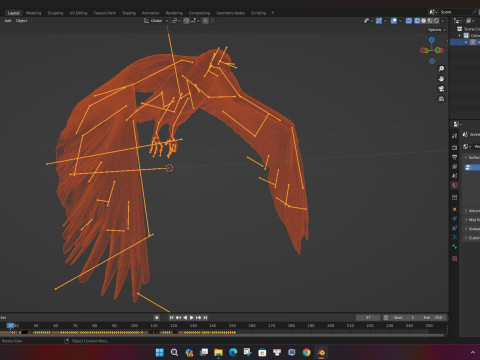This screenshot has width=480, height=360.
Task: Open the gizmo settings dropdown arrow
Action: coord(385,21)
